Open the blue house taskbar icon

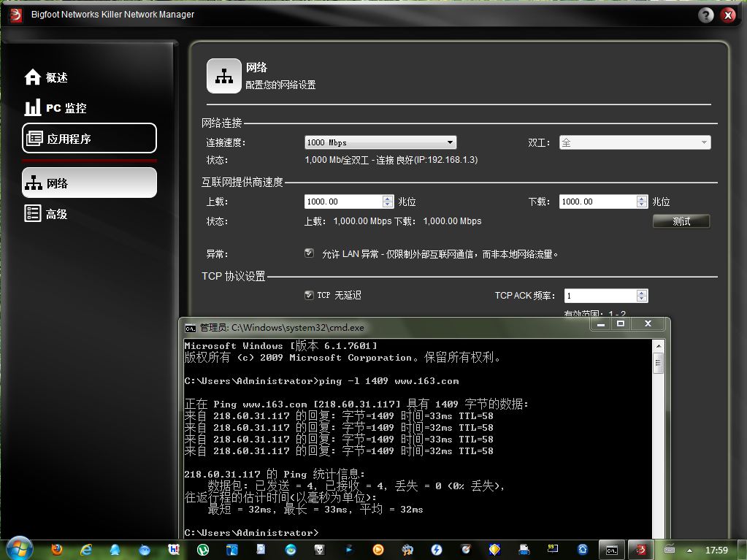pyautogui.click(x=582, y=550)
